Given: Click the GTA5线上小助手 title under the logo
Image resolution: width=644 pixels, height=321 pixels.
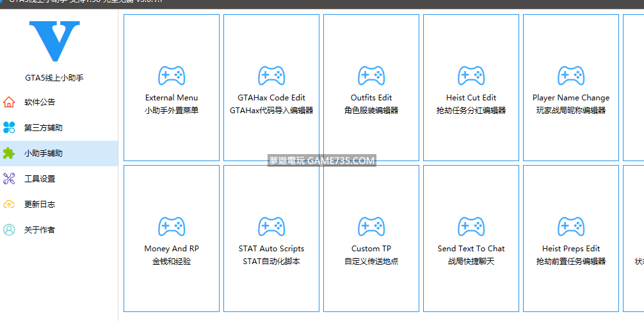Looking at the screenshot, I should coord(54,77).
